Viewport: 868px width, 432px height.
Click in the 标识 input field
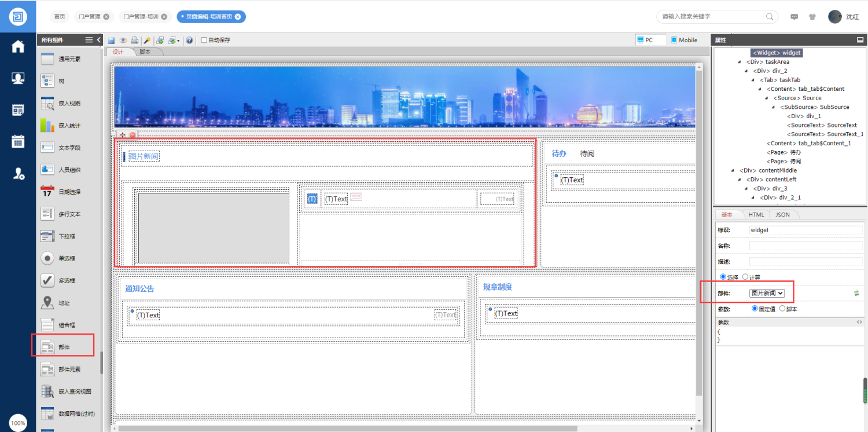pyautogui.click(x=806, y=230)
